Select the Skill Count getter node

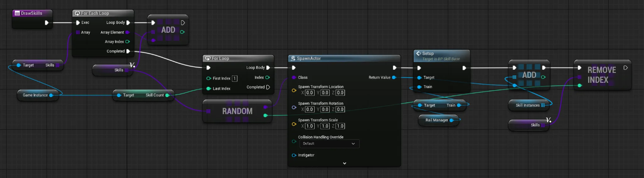coord(144,95)
